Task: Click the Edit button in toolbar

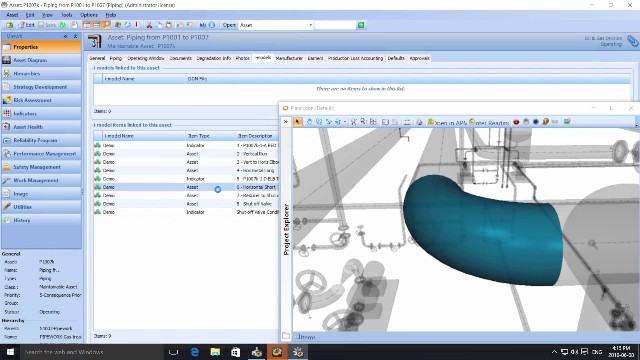Action: click(27, 25)
